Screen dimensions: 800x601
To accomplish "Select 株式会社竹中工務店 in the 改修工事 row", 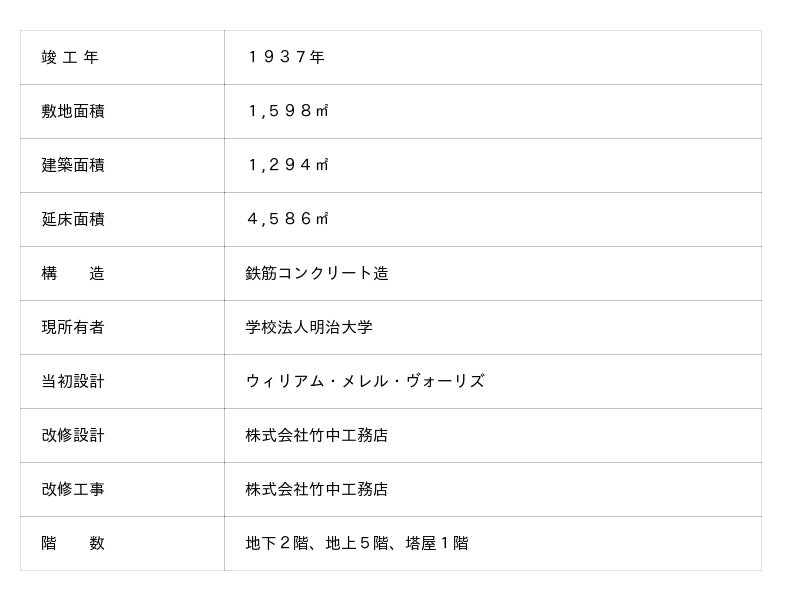I will click(317, 489).
